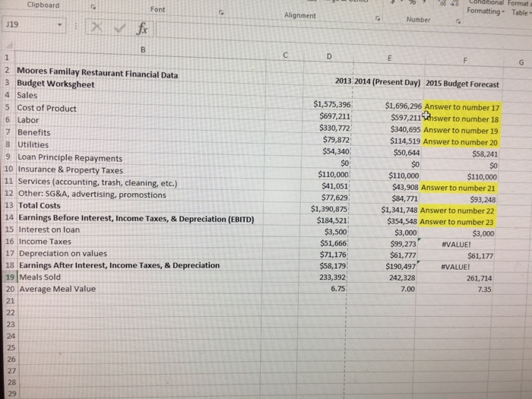Click the 'Total Costs' label cell
The height and width of the screenshot is (399, 532).
[x=40, y=206]
